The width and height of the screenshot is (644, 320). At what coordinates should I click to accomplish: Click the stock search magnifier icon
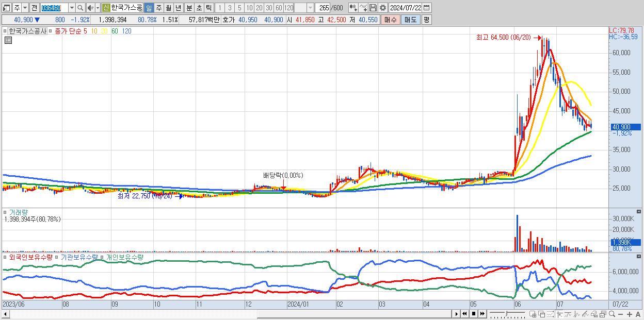pos(81,8)
